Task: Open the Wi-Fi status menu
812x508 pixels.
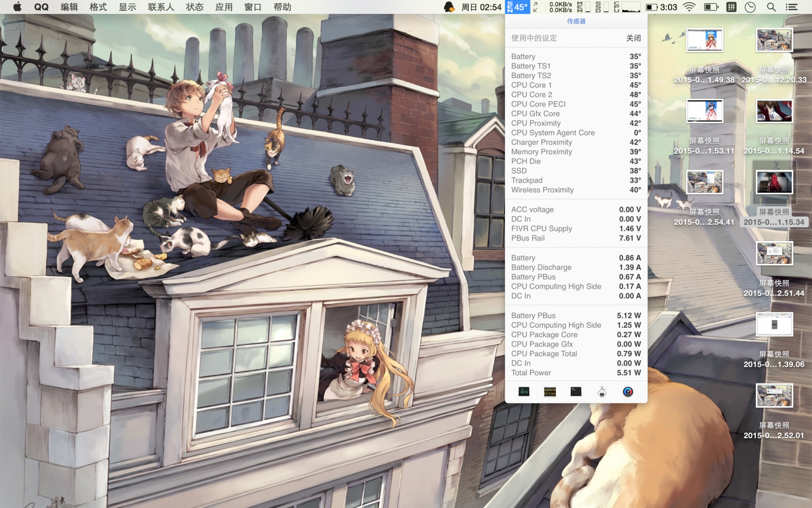Action: pos(689,7)
